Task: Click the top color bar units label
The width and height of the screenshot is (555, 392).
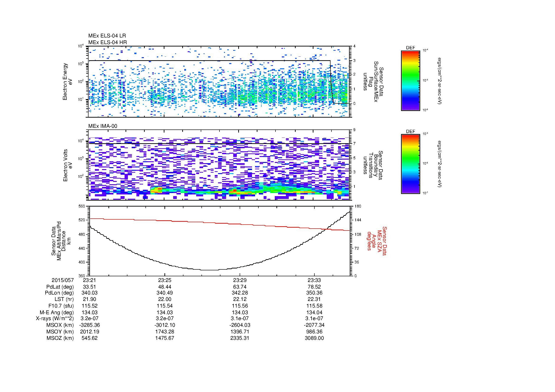Action: [440, 81]
